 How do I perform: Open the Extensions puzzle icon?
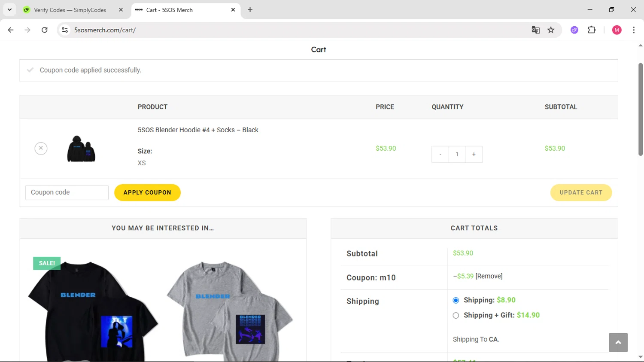click(592, 30)
